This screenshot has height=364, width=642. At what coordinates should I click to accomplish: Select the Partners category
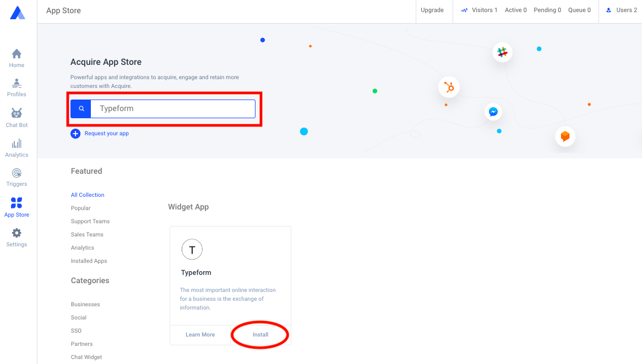click(81, 344)
